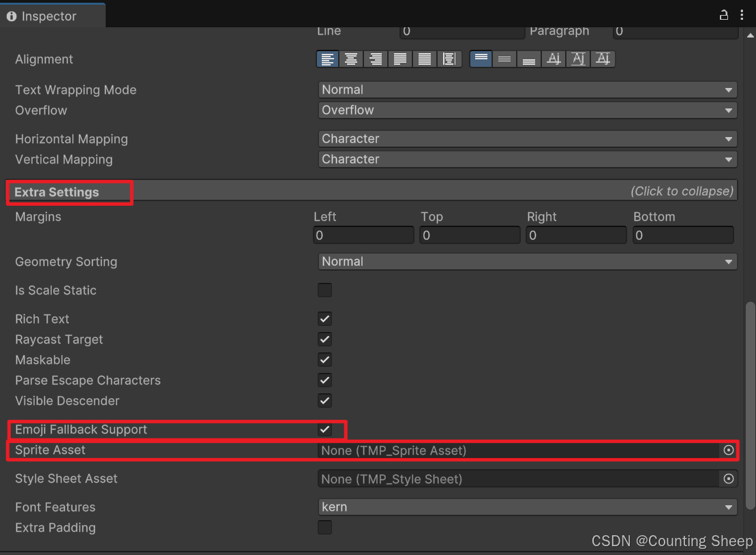Uncheck Emoji Fallback Support
Viewport: 756px width, 555px height.
(324, 430)
